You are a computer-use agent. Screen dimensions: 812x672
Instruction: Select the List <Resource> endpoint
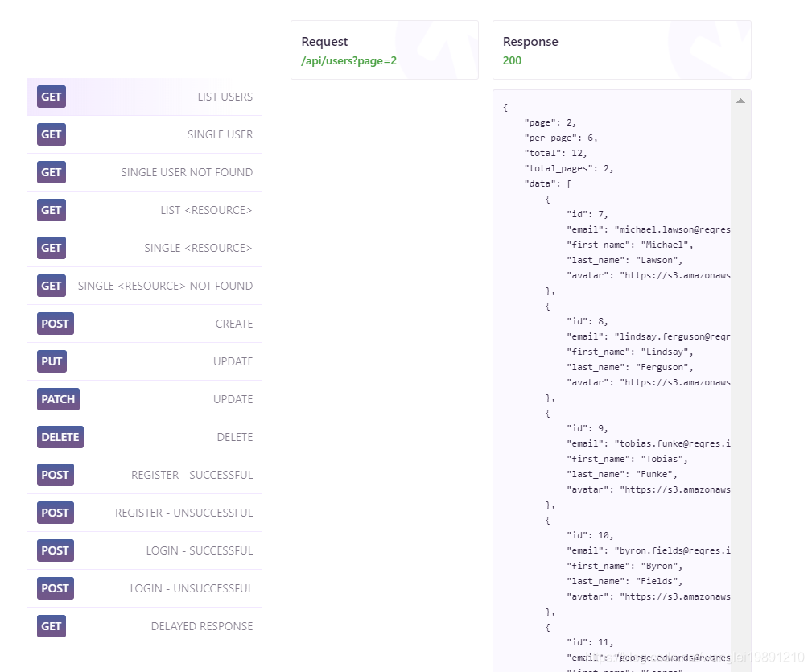(145, 210)
